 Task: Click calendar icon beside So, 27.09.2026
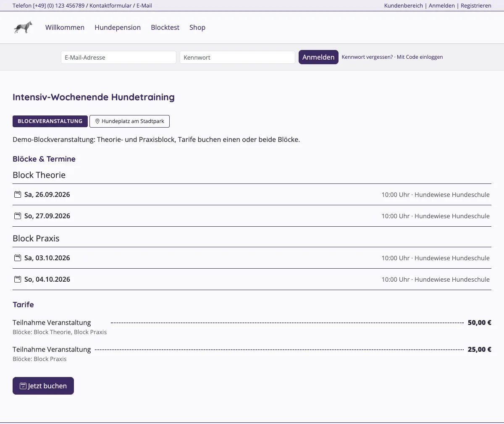(x=18, y=216)
